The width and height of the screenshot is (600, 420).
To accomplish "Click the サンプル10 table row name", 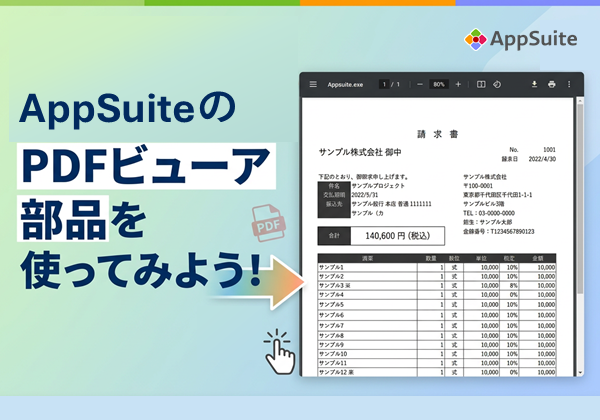I will [x=333, y=354].
